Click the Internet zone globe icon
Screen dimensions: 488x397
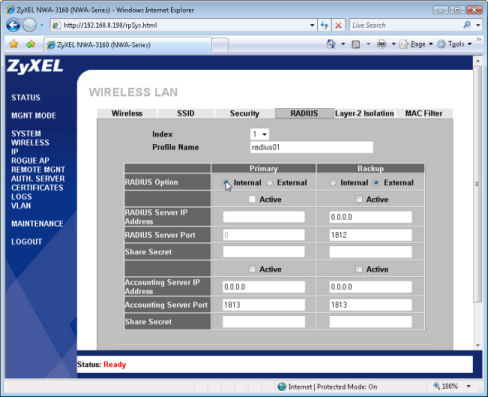[x=282, y=387]
